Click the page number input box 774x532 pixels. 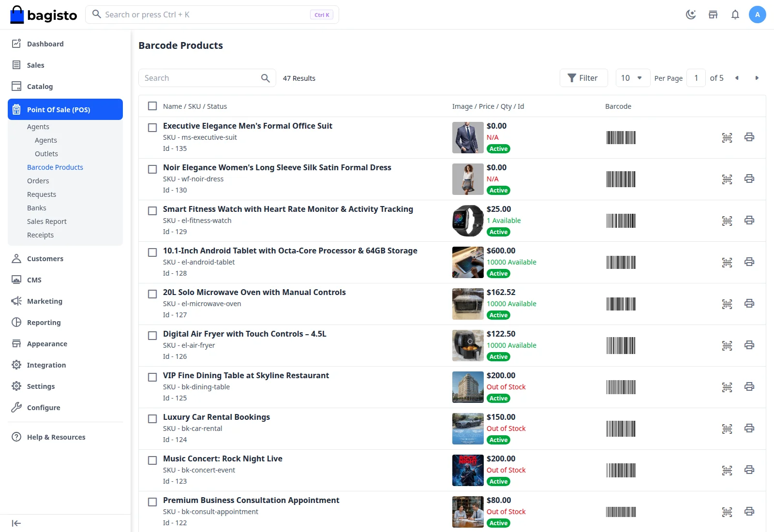pos(696,78)
